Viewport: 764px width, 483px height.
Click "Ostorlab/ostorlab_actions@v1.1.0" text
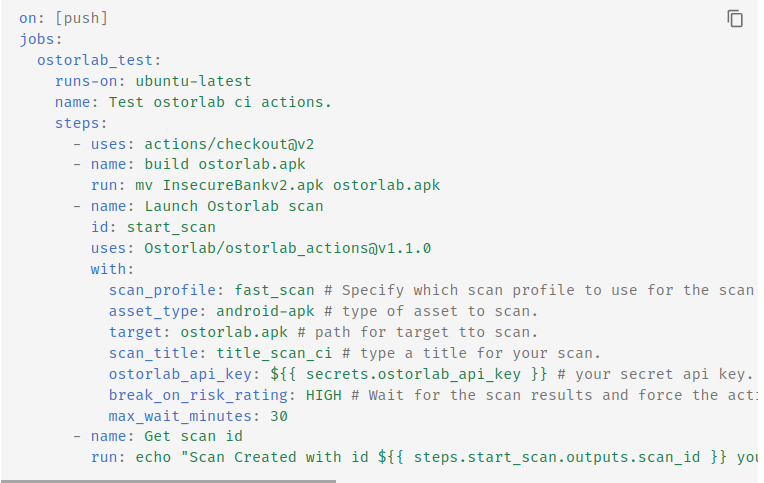(287, 248)
